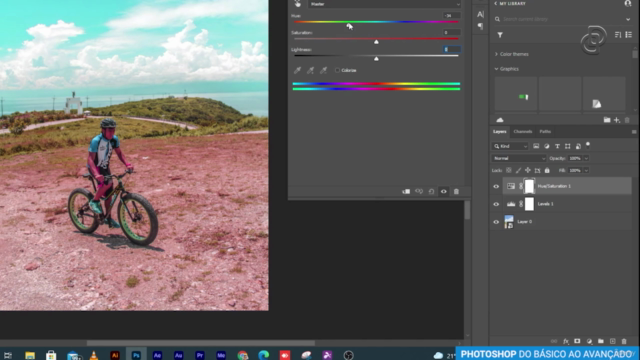Open Layers panel options menu icon
This screenshot has height=360, width=640.
coord(634,131)
